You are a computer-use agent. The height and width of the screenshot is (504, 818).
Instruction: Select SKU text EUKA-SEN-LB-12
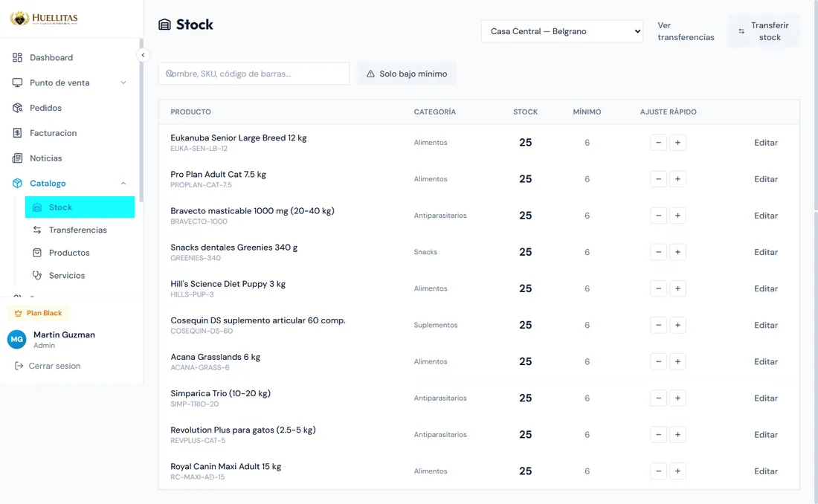(199, 149)
